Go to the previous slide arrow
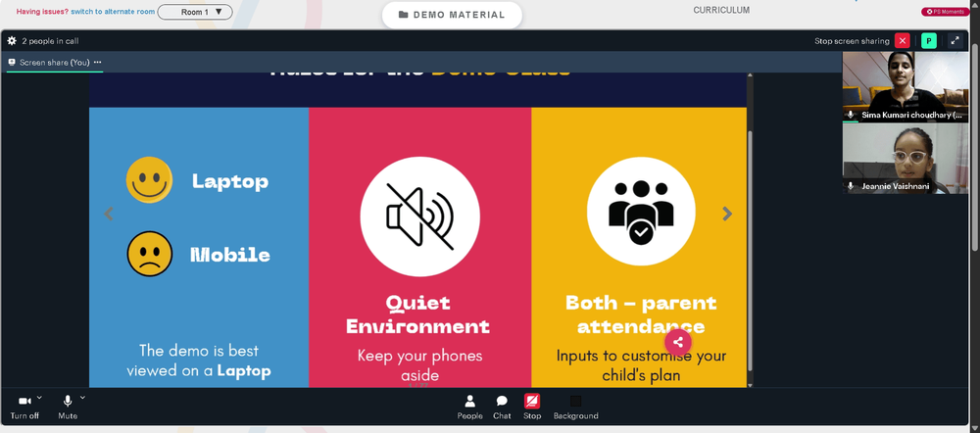Screen dimensions: 980x433 pos(108,214)
